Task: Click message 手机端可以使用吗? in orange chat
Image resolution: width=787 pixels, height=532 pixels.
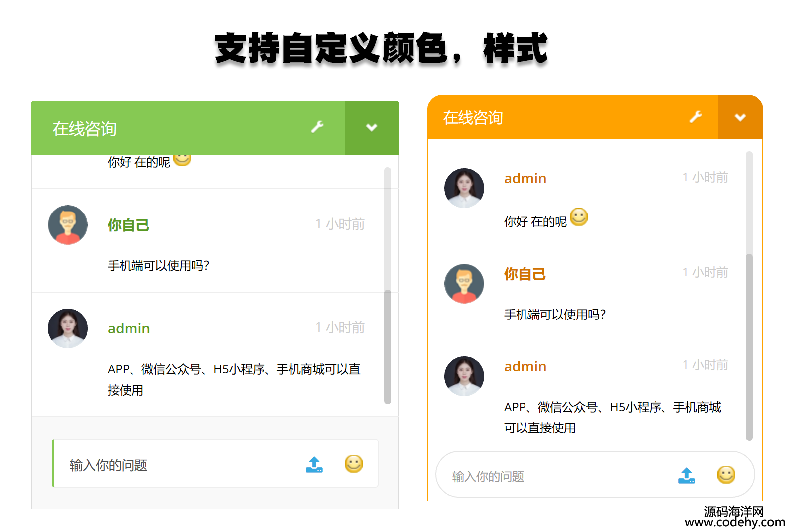Action: (555, 315)
